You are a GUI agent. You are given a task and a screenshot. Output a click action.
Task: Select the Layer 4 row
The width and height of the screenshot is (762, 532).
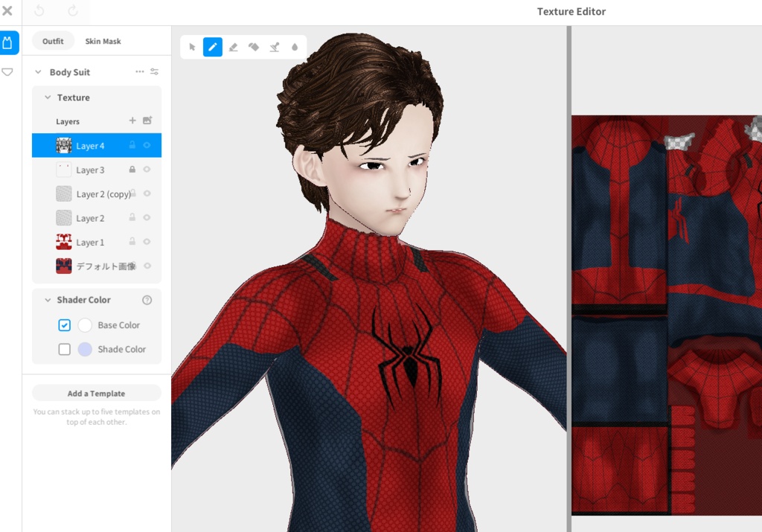(x=97, y=145)
